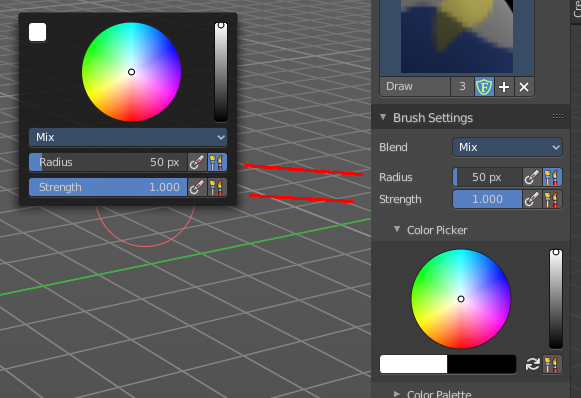This screenshot has height=398, width=581.
Task: Toggle popup Strength pen pressure icon
Action: pos(197,187)
